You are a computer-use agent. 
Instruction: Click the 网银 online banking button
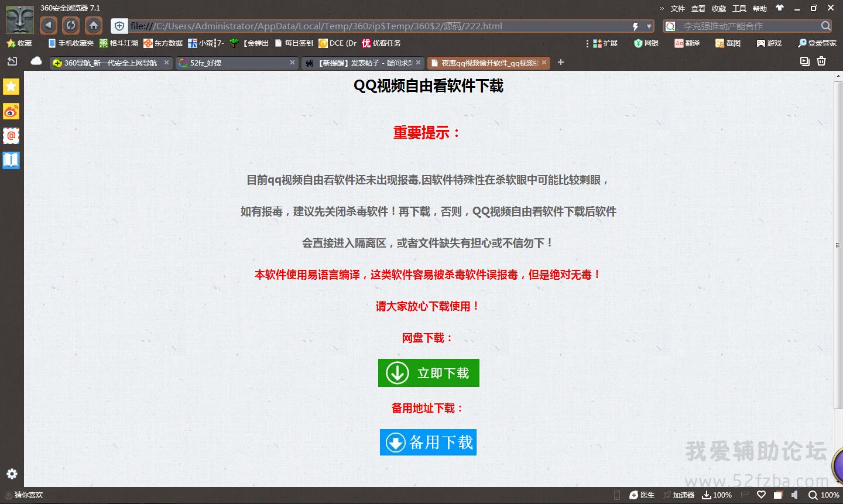(646, 43)
